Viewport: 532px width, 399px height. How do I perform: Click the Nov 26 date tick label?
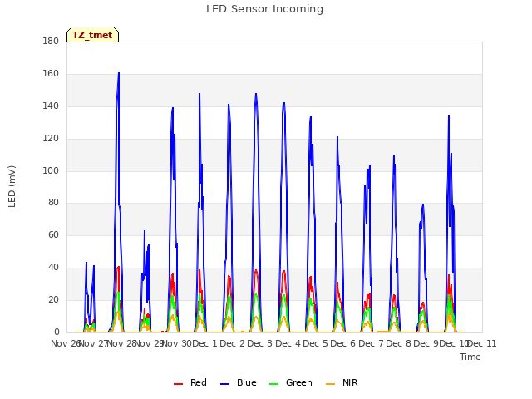pyautogui.click(x=65, y=343)
